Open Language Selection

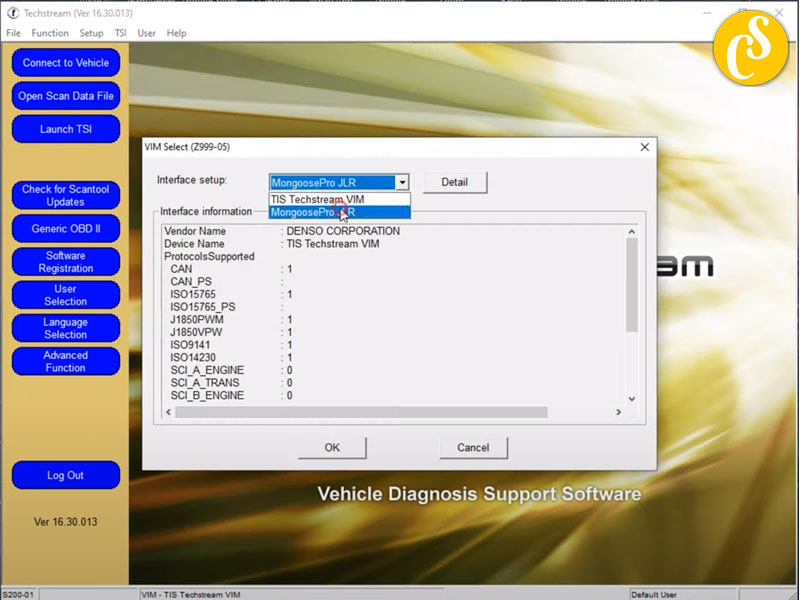click(65, 328)
